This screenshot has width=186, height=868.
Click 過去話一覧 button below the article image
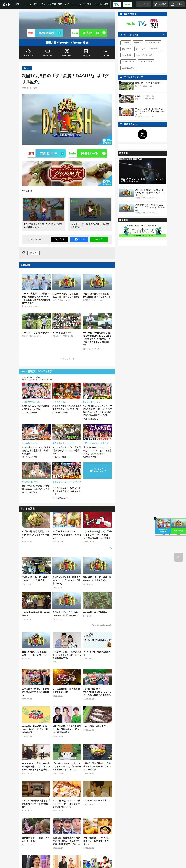87,153
